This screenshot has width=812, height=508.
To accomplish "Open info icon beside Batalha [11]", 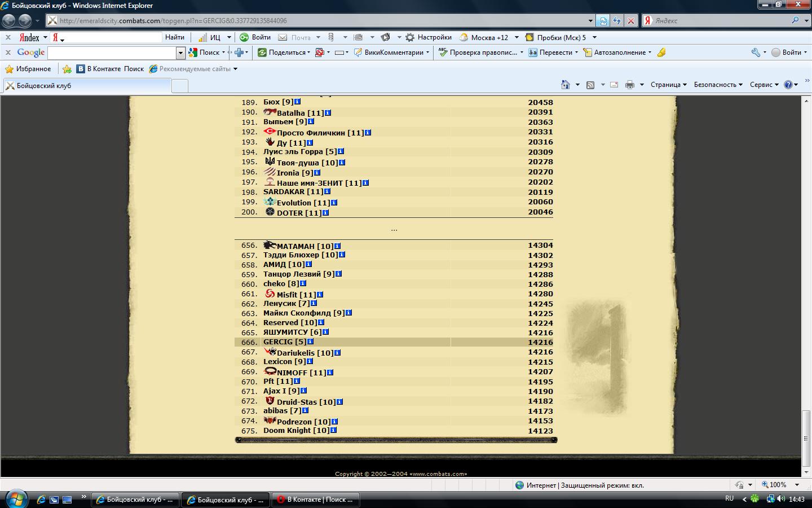I will [328, 113].
